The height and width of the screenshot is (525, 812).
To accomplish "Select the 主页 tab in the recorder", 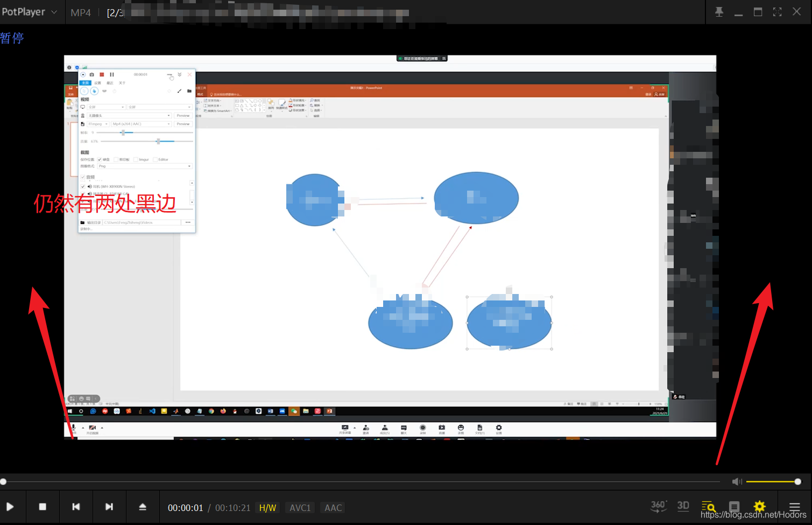I will [86, 83].
